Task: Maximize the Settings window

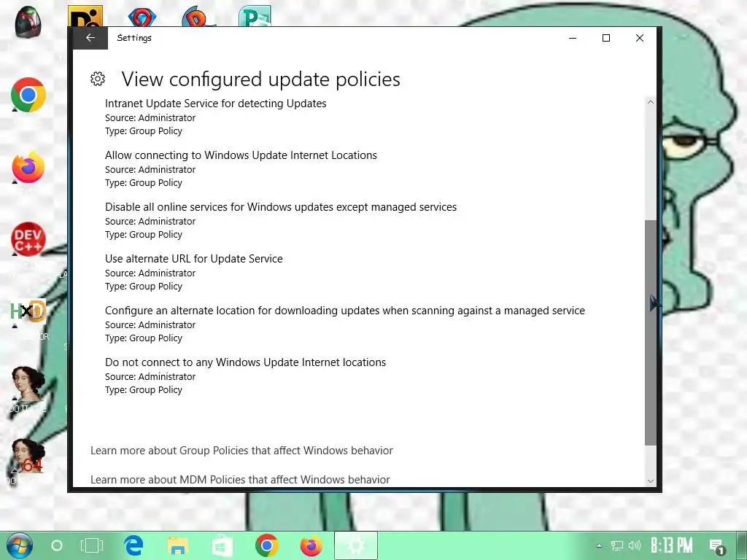Action: [606, 38]
